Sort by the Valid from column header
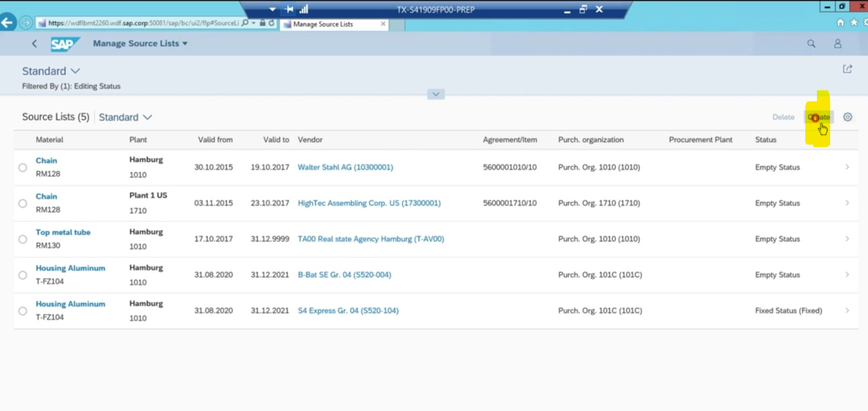 point(215,140)
